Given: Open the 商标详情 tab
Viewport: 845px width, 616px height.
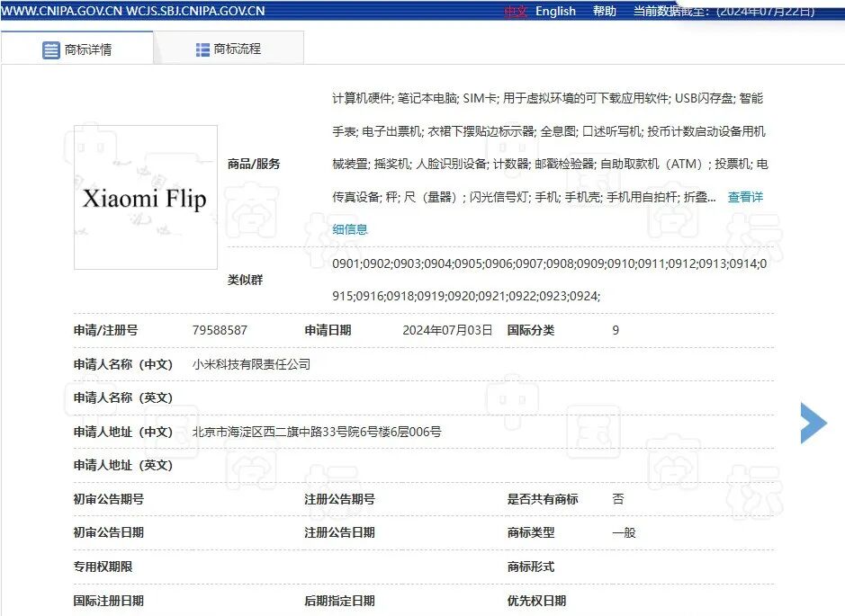Looking at the screenshot, I should pos(77,49).
